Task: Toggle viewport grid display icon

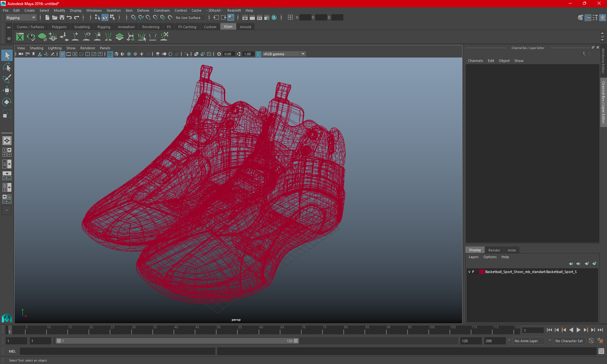Action: click(x=62, y=54)
